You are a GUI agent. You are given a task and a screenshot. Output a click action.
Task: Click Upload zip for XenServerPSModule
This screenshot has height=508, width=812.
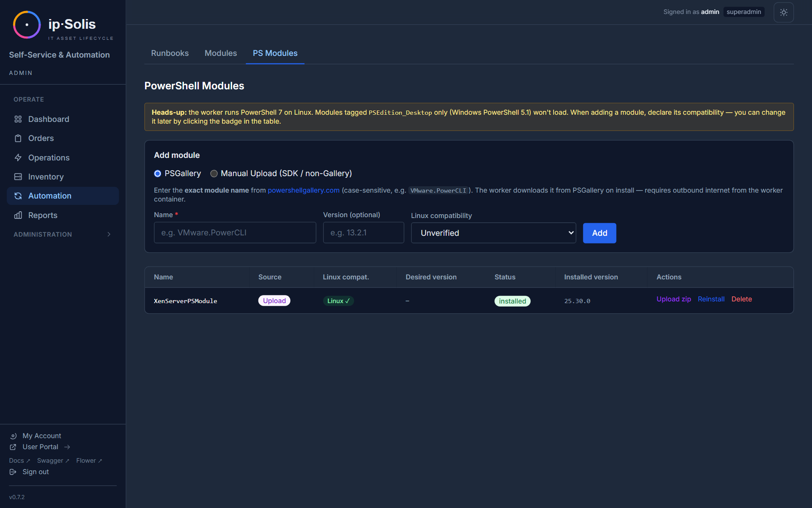673,299
